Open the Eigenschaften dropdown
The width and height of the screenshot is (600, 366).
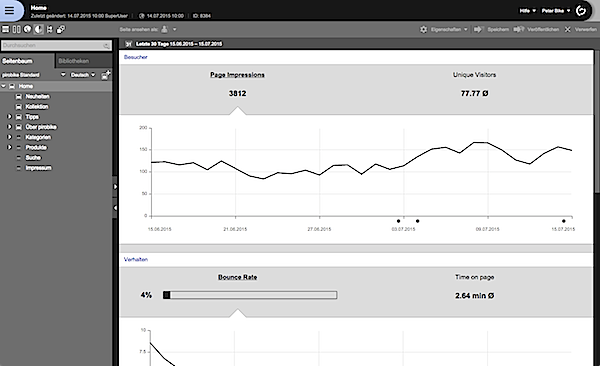click(x=466, y=29)
